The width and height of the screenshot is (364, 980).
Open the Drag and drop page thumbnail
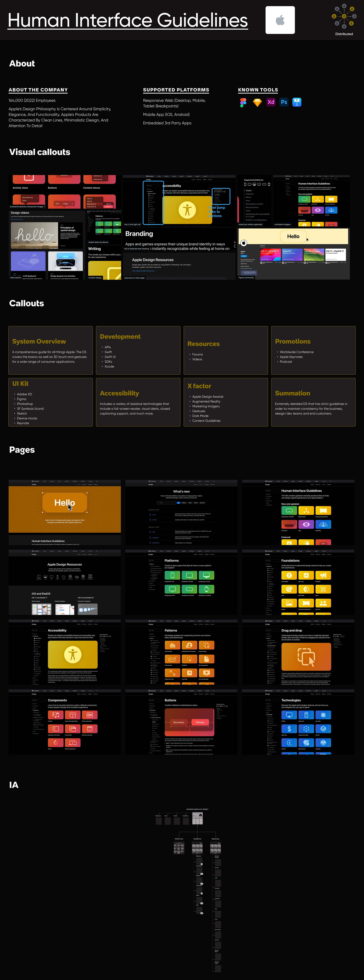(x=298, y=652)
